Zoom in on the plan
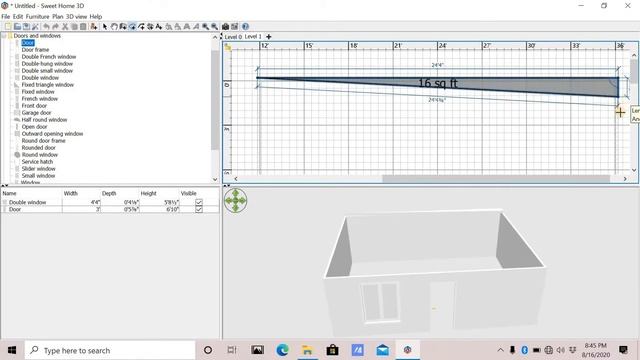The width and height of the screenshot is (640, 360). (205, 27)
